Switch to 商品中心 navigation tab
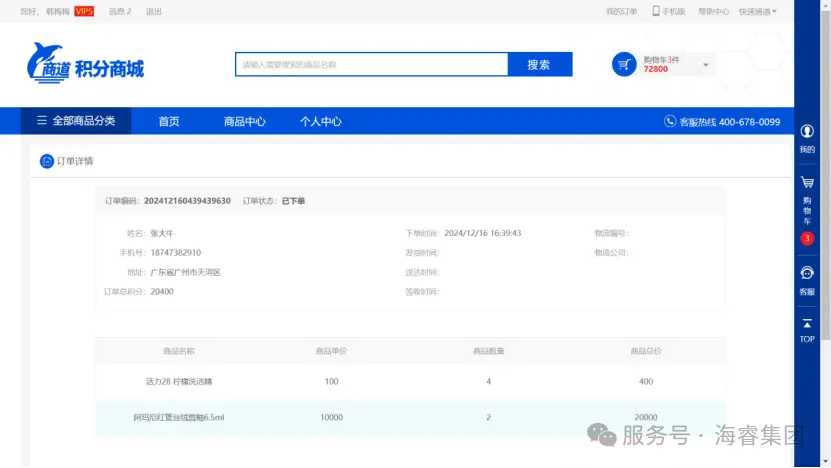This screenshot has width=831, height=468. tap(245, 121)
